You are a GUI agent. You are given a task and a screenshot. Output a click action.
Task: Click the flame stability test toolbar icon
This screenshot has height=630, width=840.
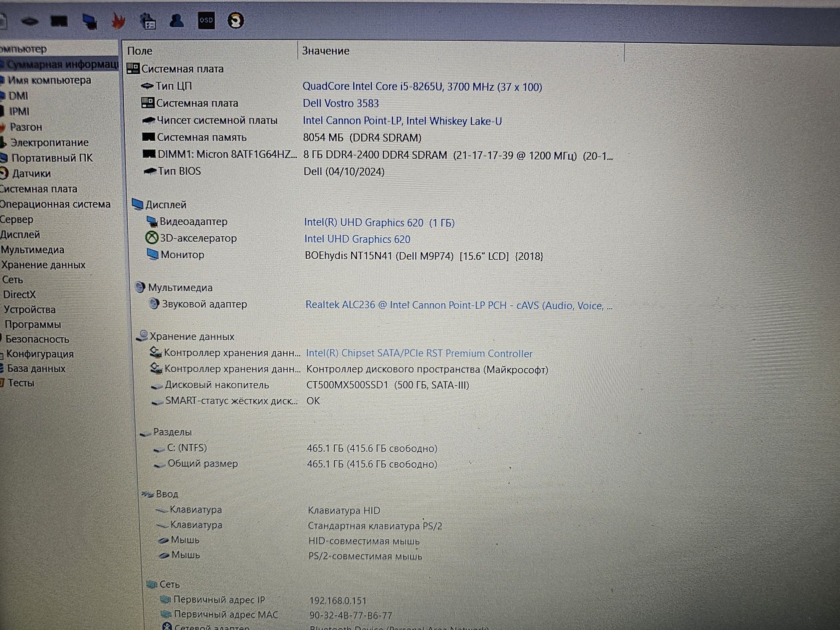[x=118, y=21]
